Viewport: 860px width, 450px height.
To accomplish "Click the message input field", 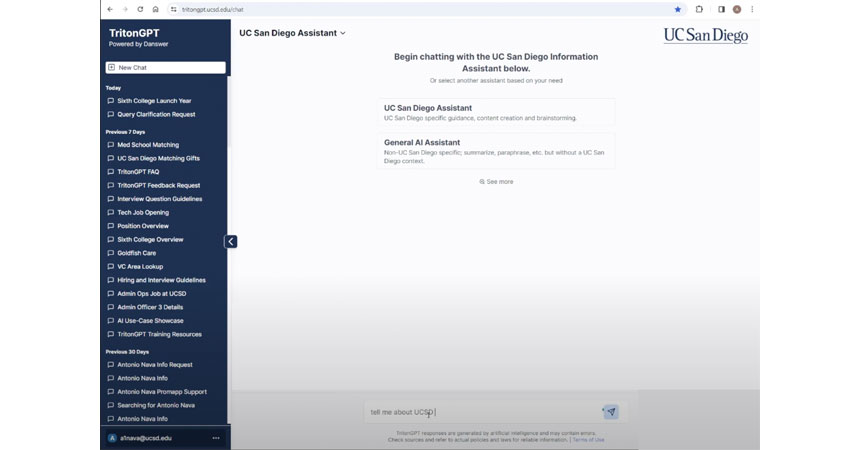I will [x=483, y=412].
